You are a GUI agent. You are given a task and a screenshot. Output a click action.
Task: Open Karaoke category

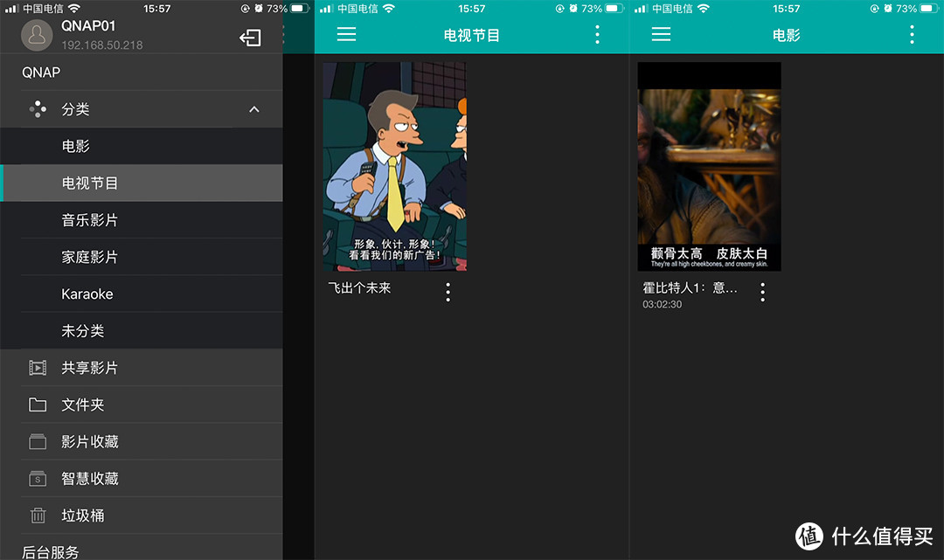142,294
